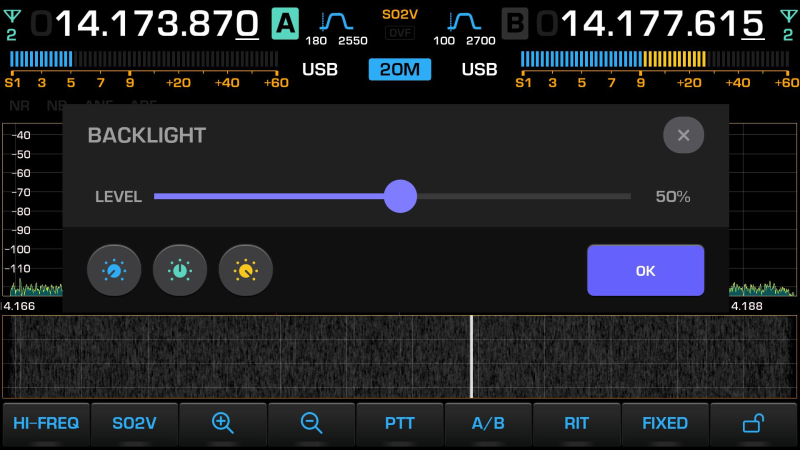Click the yellow high backlight preset knob
The width and height of the screenshot is (800, 450).
(x=246, y=271)
